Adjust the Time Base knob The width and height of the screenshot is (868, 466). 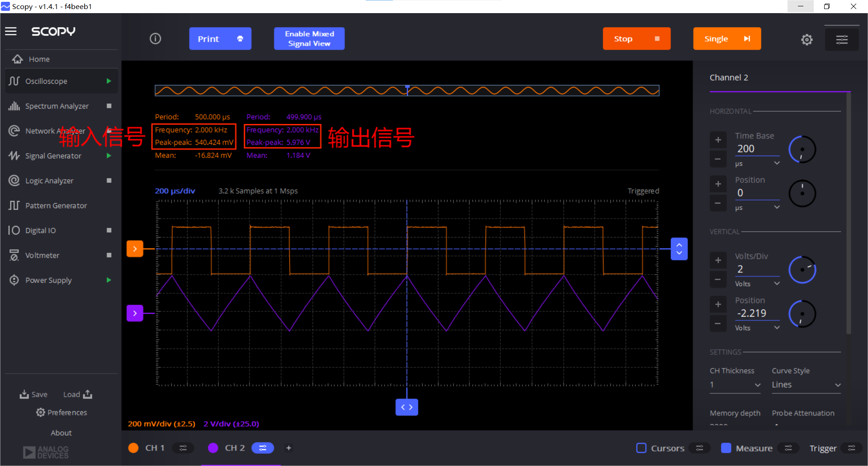click(802, 150)
